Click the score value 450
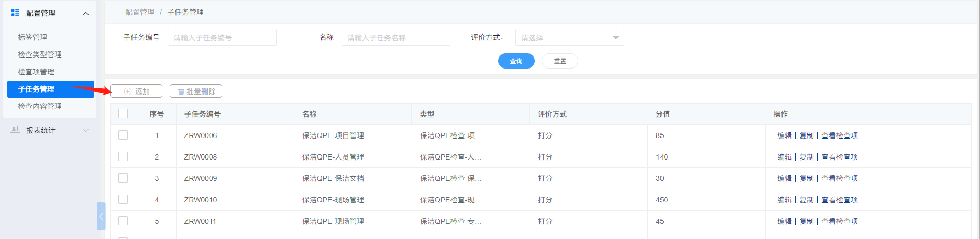 pos(662,200)
